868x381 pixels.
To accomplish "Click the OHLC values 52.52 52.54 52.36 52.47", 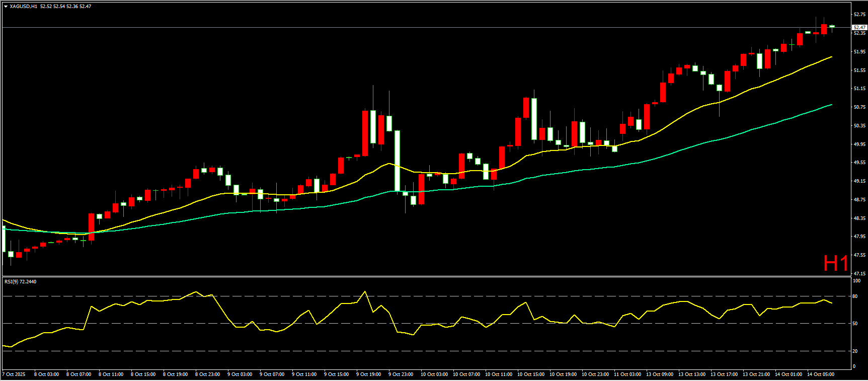I will (x=65, y=7).
